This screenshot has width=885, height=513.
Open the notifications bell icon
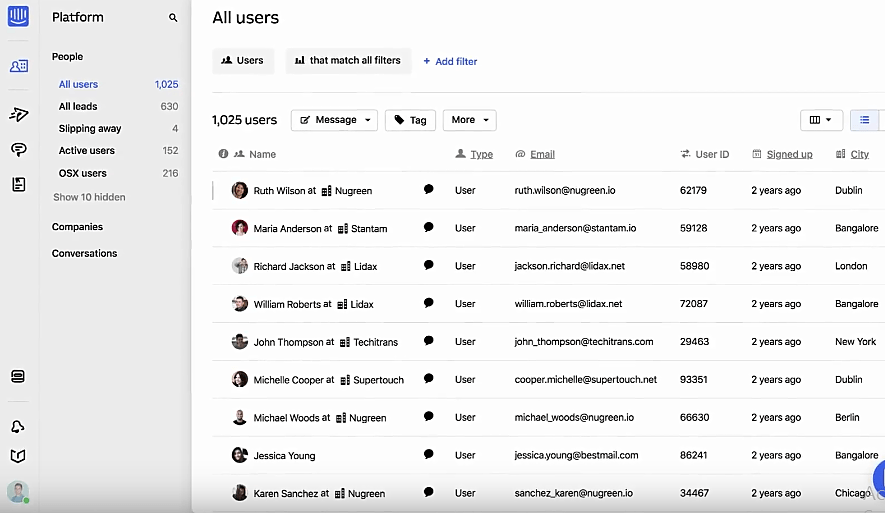tap(18, 427)
